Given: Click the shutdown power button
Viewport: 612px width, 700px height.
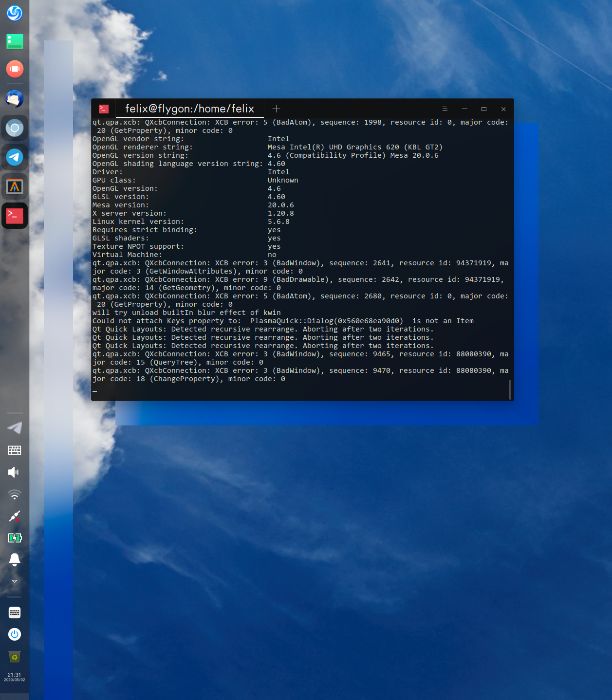Looking at the screenshot, I should click(14, 635).
